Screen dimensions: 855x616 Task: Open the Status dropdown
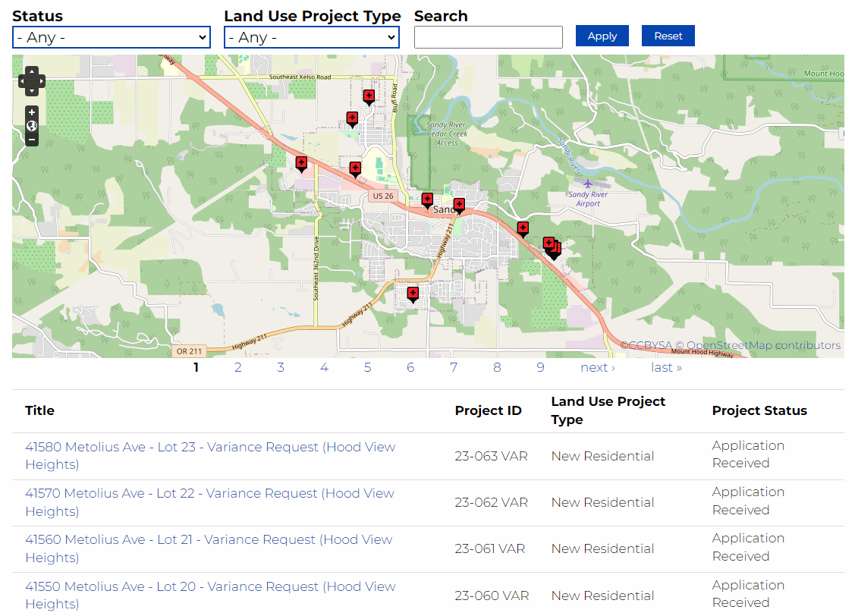tap(112, 37)
